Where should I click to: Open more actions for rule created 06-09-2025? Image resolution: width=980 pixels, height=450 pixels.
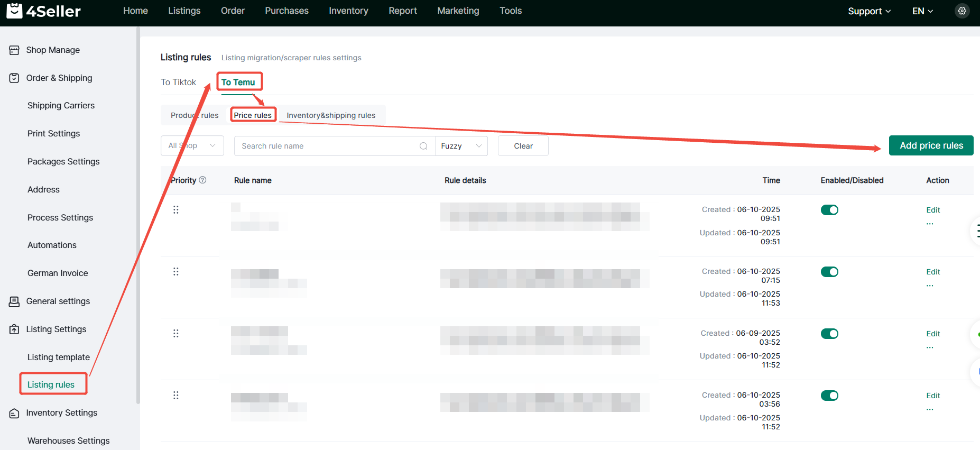930,347
